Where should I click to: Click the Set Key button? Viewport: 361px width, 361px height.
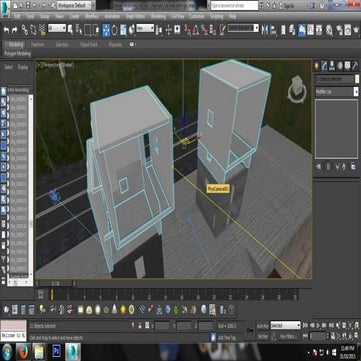[x=262, y=337]
